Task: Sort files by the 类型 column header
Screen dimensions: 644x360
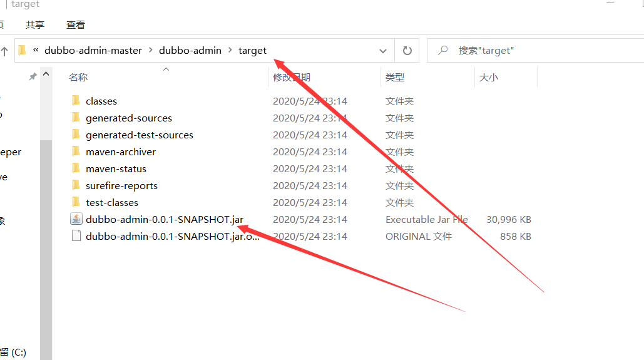Action: tap(395, 77)
